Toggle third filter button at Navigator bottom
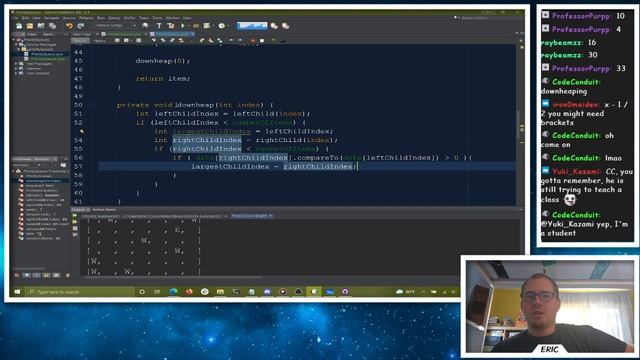This screenshot has width=640, height=360. click(36, 276)
